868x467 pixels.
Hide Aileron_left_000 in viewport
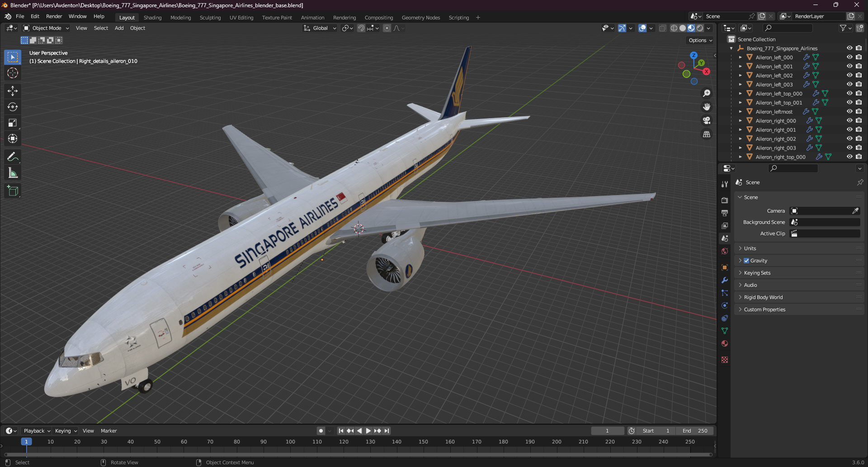[x=849, y=57]
